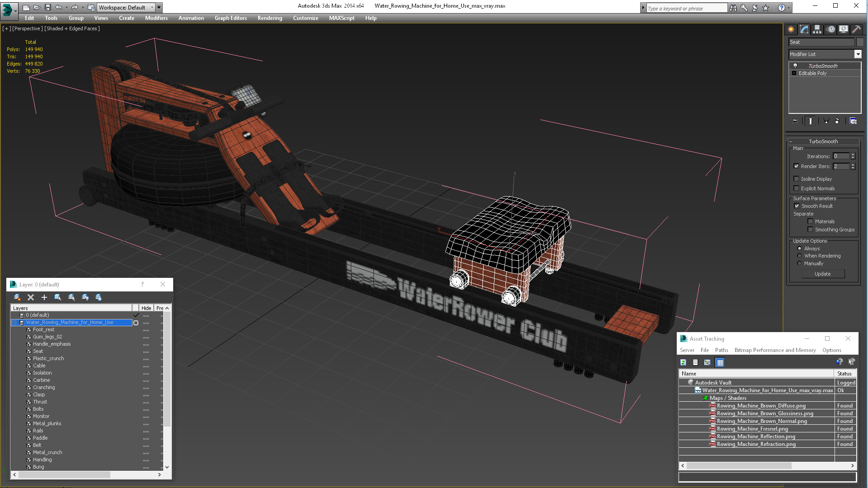Switch to the Create command panel tab

791,29
